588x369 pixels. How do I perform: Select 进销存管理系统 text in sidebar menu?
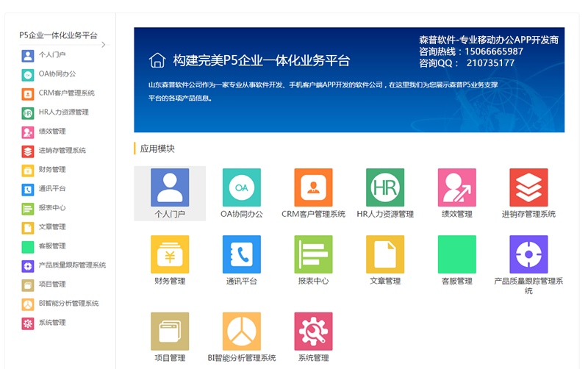pyautogui.click(x=62, y=151)
